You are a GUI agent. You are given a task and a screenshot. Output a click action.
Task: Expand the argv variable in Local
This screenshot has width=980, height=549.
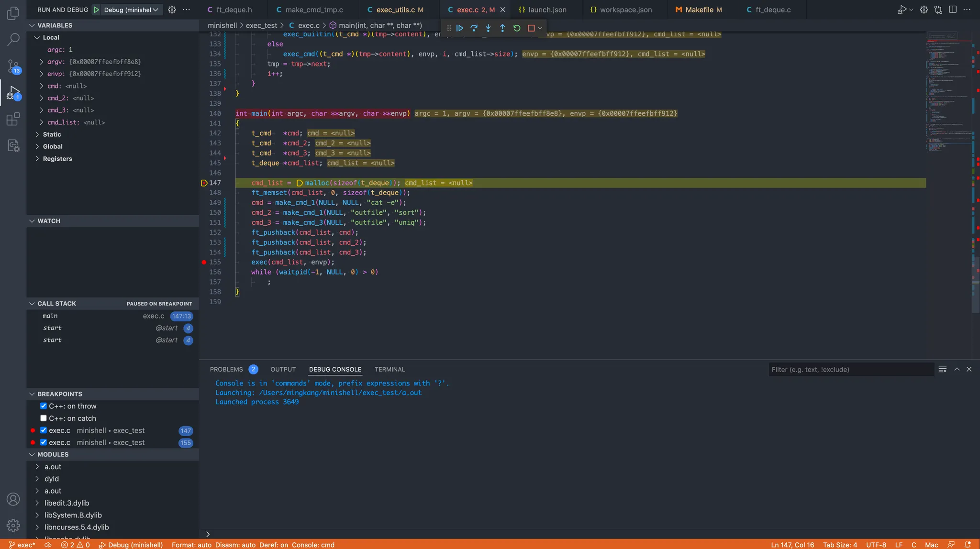(42, 62)
